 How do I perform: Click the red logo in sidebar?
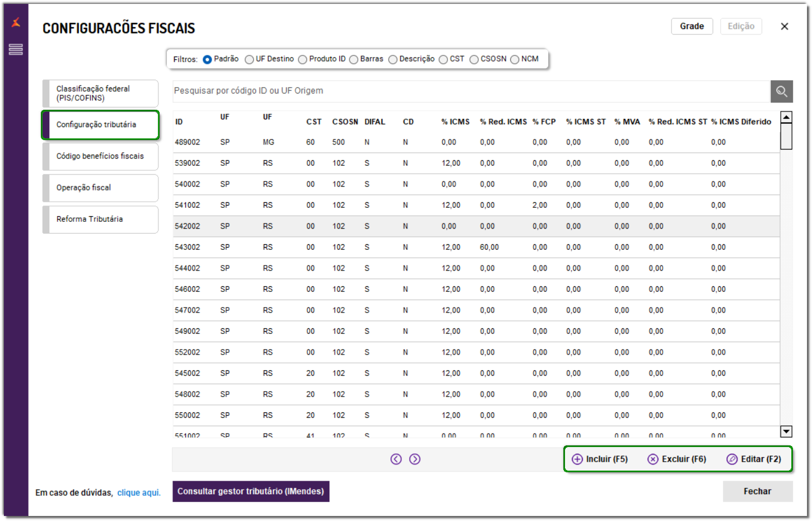click(x=16, y=22)
